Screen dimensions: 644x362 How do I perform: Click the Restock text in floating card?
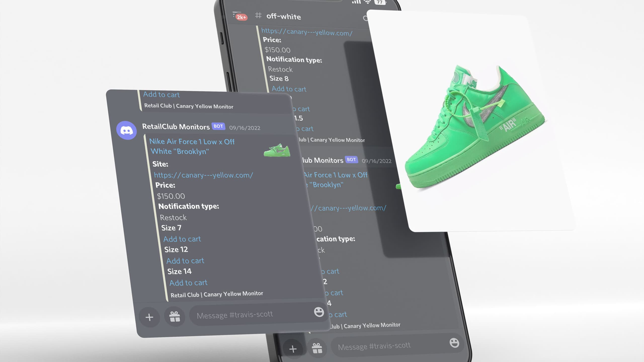173,217
